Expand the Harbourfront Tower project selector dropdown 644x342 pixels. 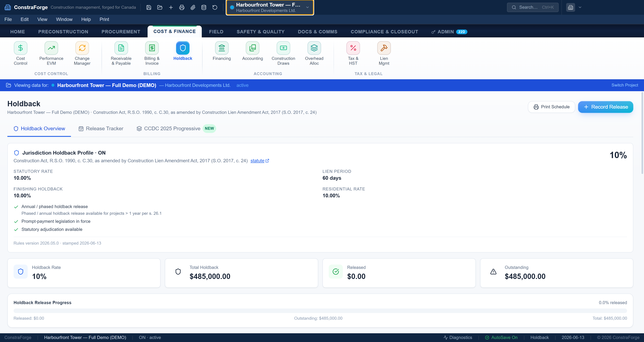click(x=270, y=7)
